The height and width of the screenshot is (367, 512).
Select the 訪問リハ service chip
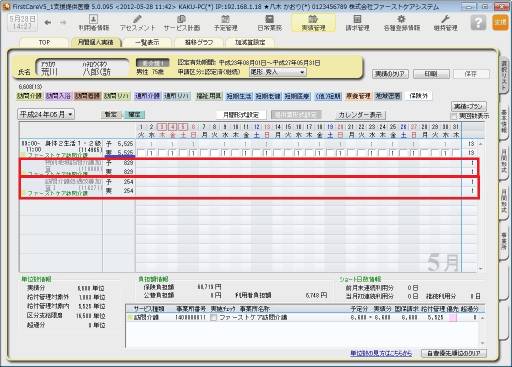(116, 96)
